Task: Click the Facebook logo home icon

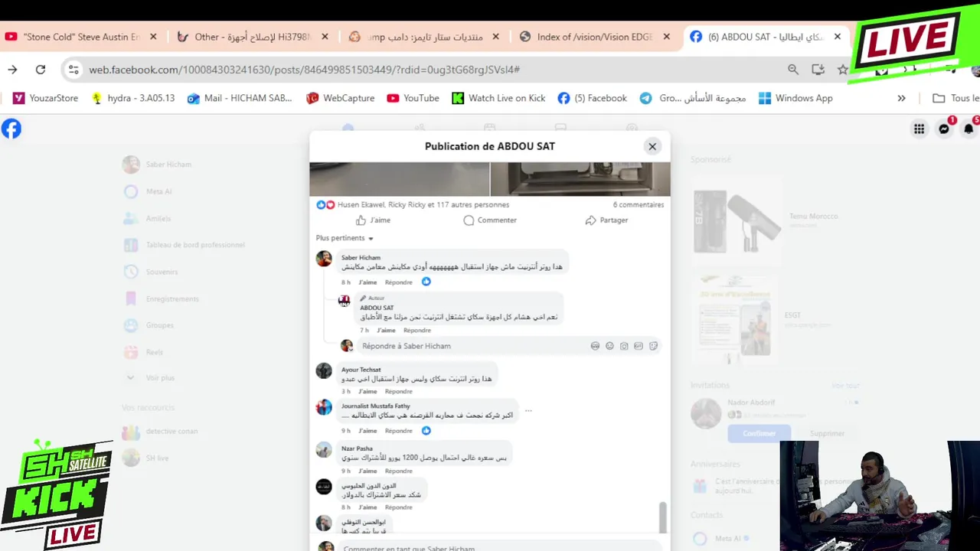Action: pyautogui.click(x=11, y=129)
